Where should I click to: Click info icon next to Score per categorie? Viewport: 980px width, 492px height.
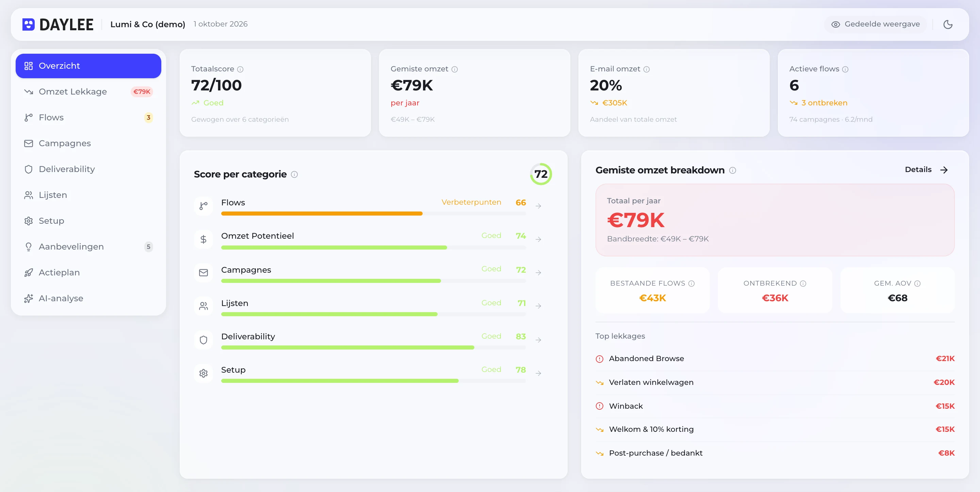coord(294,174)
